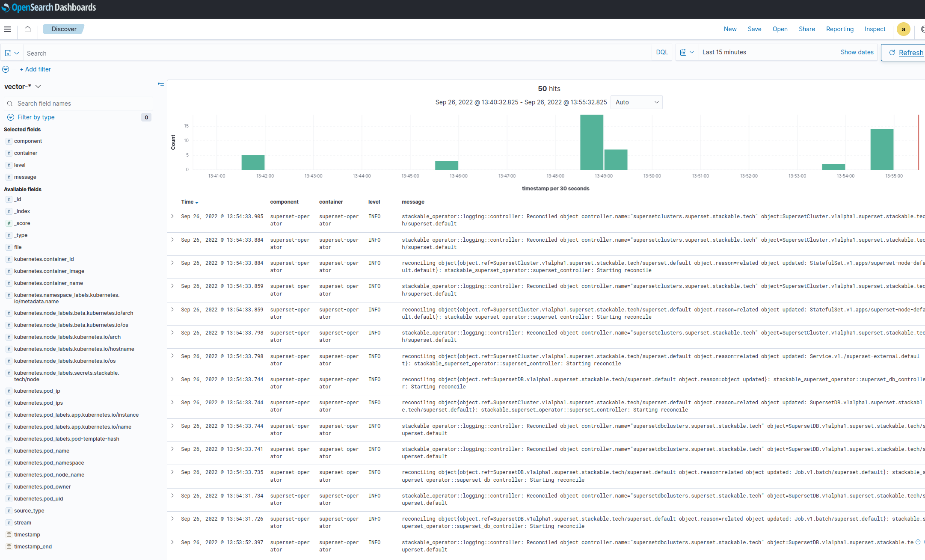Open the vector-* index pattern dropdown
This screenshot has height=560, width=925.
38,86
